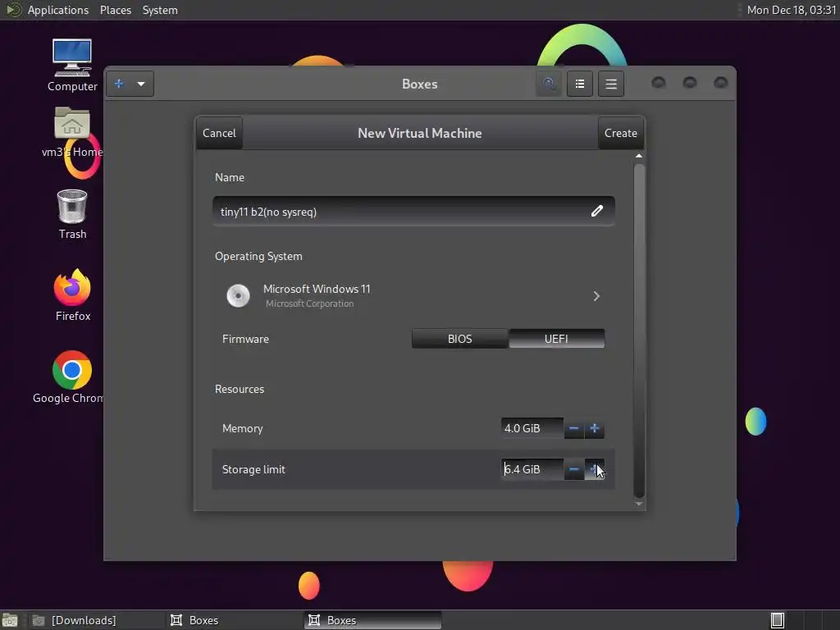Screen dimensions: 840x630
Task: Click the Storage limit value field
Action: pos(532,469)
